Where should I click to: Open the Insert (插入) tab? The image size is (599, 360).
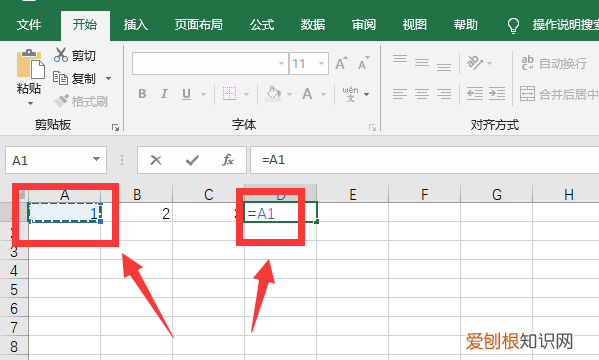136,25
